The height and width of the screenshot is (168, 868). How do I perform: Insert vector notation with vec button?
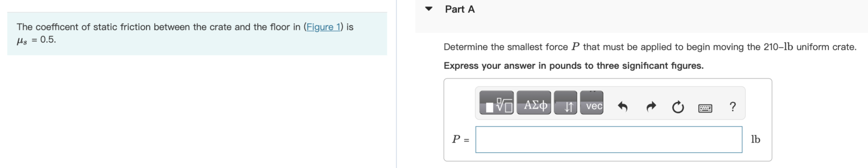[x=592, y=103]
